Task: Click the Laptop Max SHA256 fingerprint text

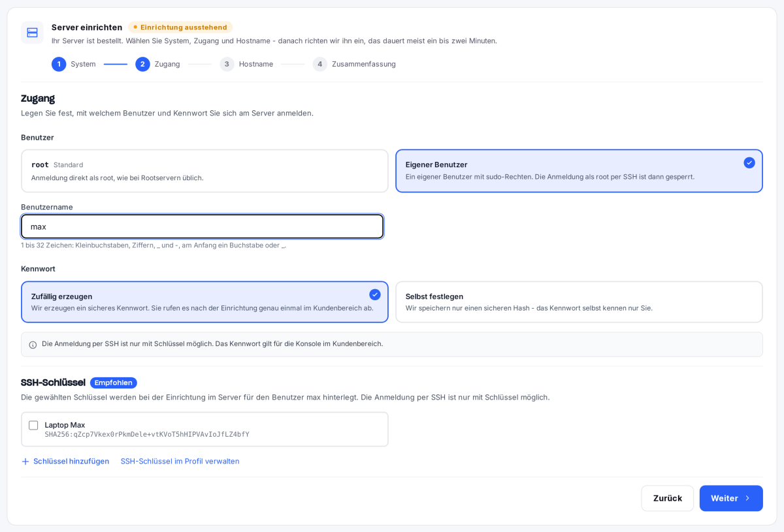Action: [147, 435]
